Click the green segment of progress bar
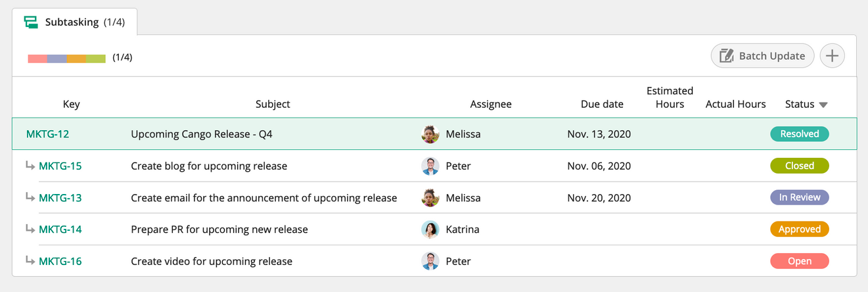868x292 pixels. pyautogui.click(x=96, y=59)
